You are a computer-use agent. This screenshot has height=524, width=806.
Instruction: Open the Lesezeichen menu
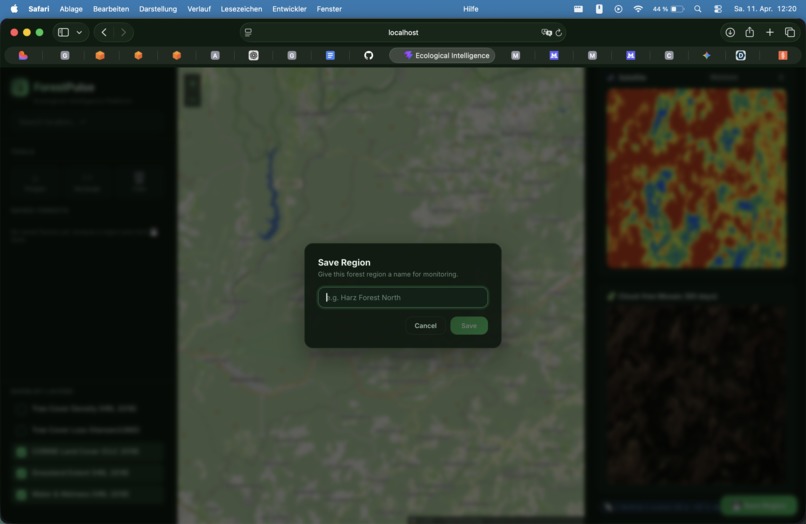tap(241, 9)
